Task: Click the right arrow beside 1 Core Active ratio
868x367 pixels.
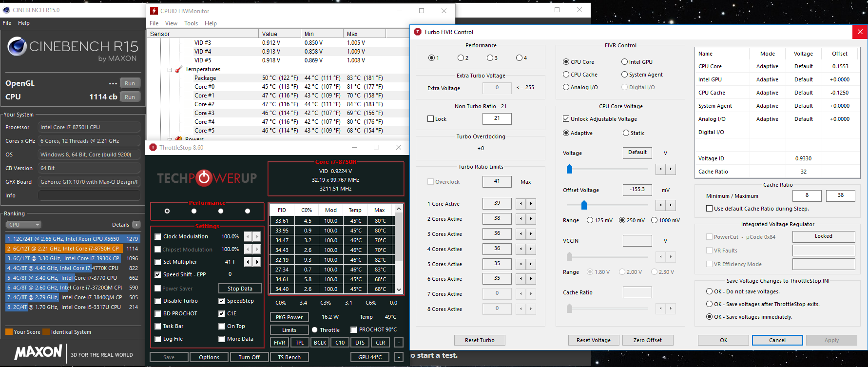Action: [531, 204]
